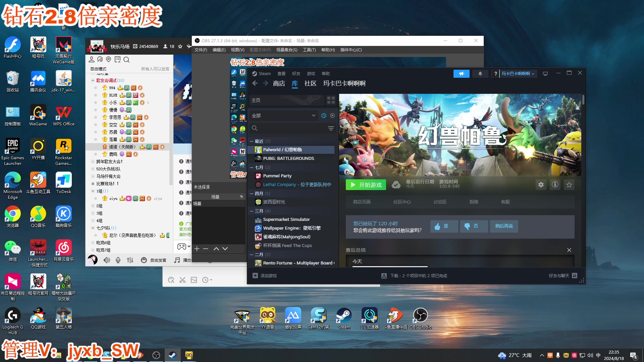Image resolution: width=644 pixels, height=362 pixels.
Task: Remove scene minus button in OBS
Action: (x=206, y=249)
